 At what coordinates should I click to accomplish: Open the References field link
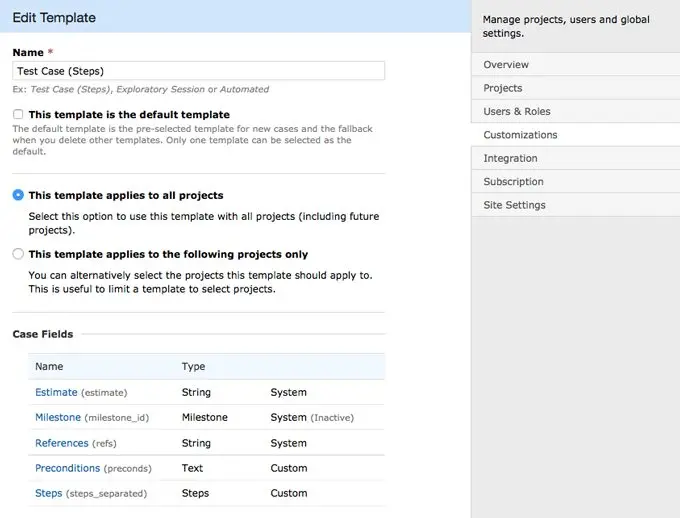(62, 443)
